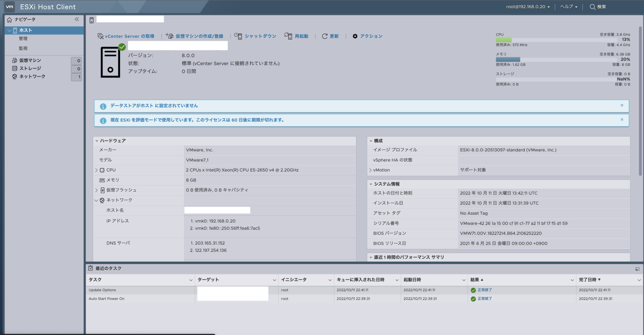Open the 最近のタスク panel pop-out icon
644x335 pixels.
coord(637,268)
